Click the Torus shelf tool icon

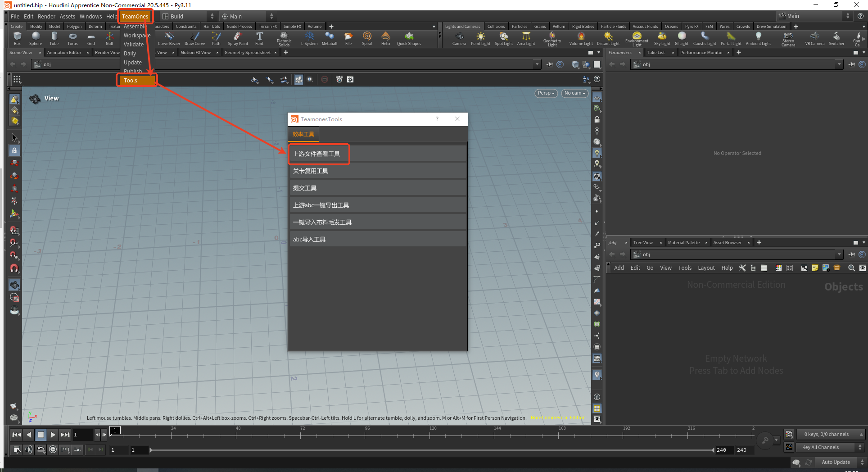72,38
